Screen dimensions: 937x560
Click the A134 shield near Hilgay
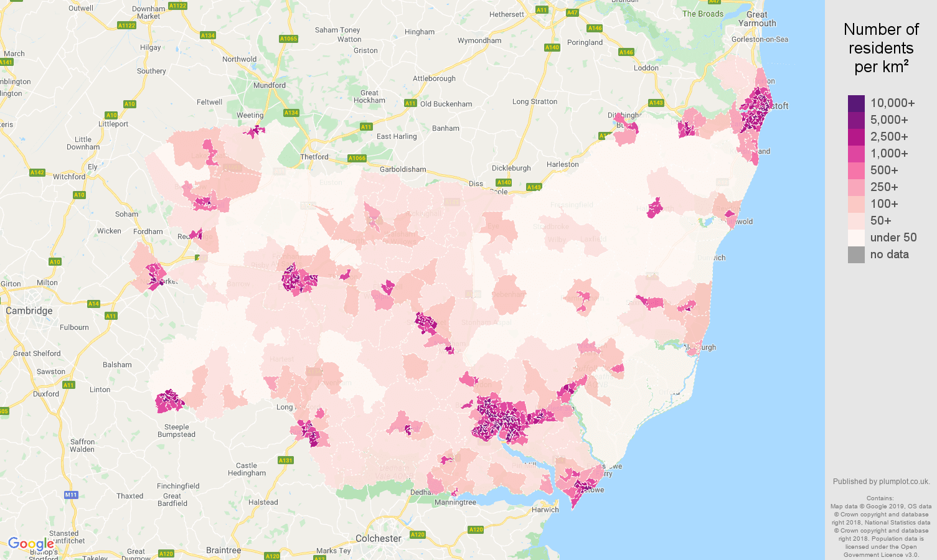point(208,35)
